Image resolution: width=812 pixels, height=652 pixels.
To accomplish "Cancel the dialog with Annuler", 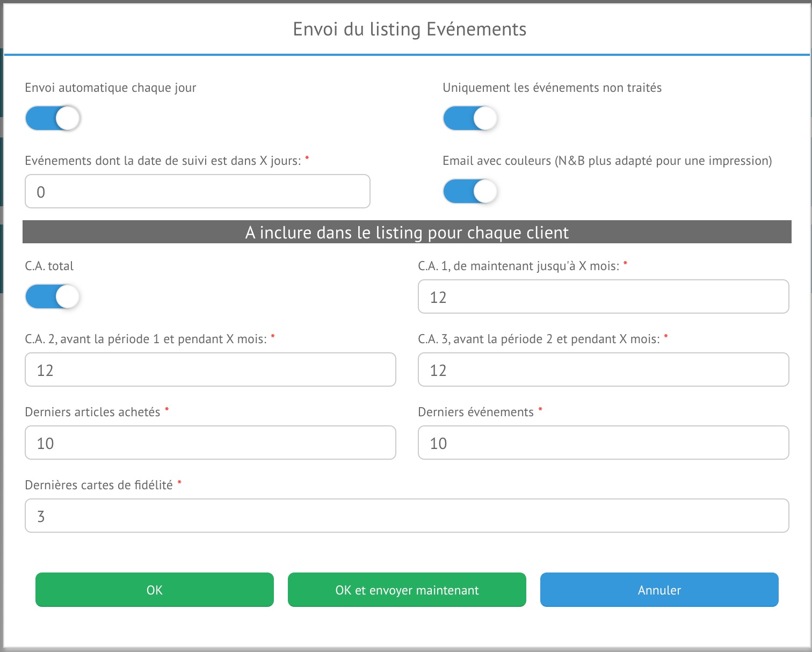I will [x=659, y=590].
